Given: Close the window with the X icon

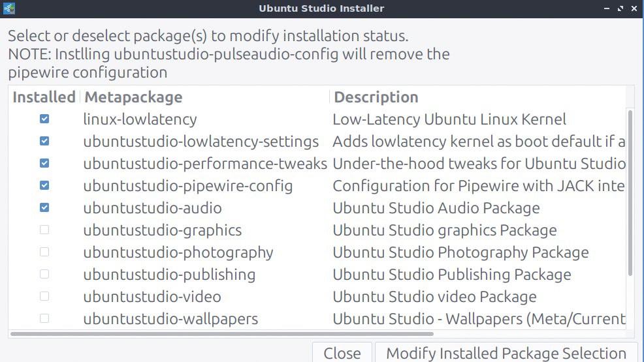Looking at the screenshot, I should pos(634,8).
